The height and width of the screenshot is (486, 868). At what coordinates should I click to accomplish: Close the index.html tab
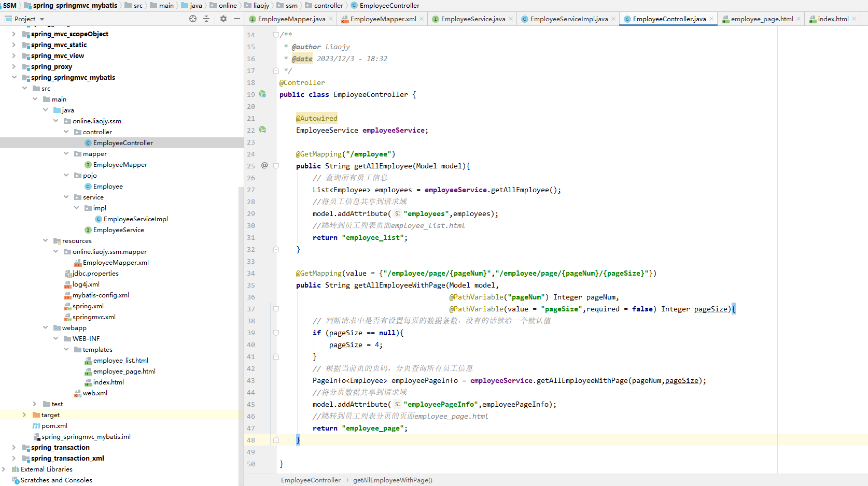(x=854, y=19)
